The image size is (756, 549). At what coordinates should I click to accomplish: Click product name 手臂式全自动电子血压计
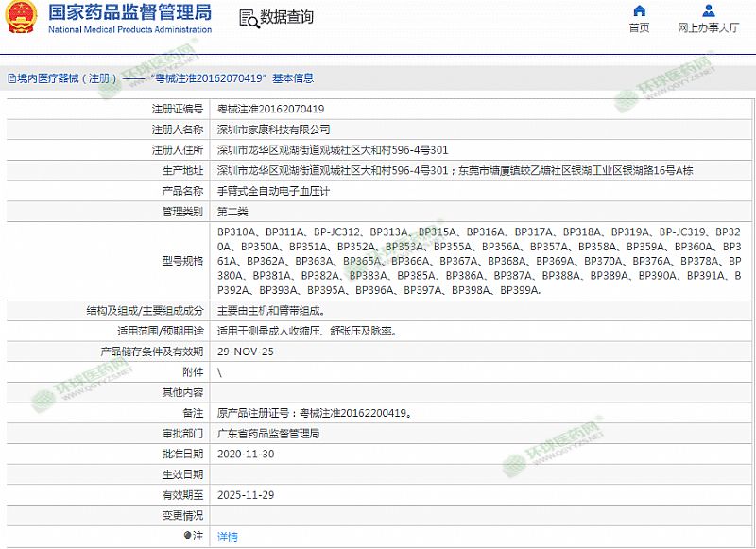click(274, 191)
